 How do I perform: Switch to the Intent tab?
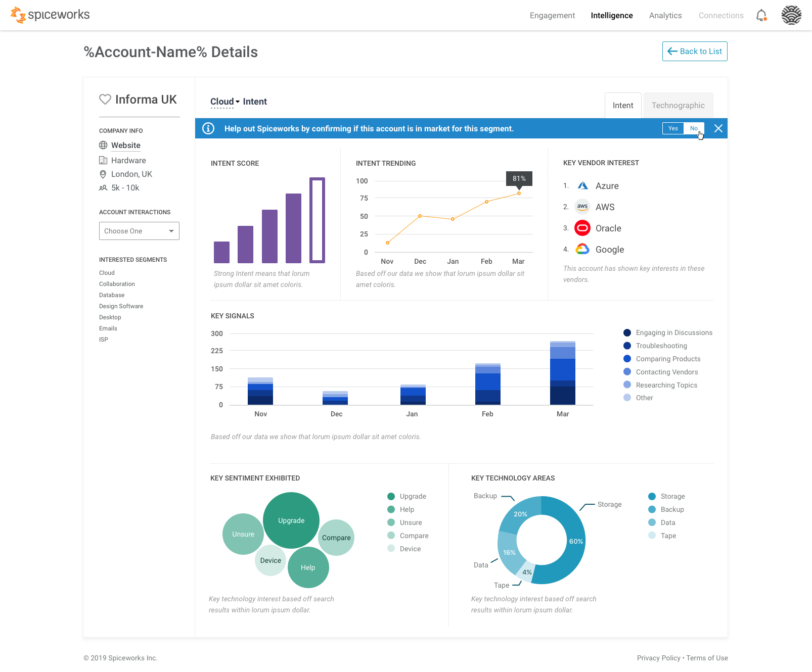(x=623, y=105)
